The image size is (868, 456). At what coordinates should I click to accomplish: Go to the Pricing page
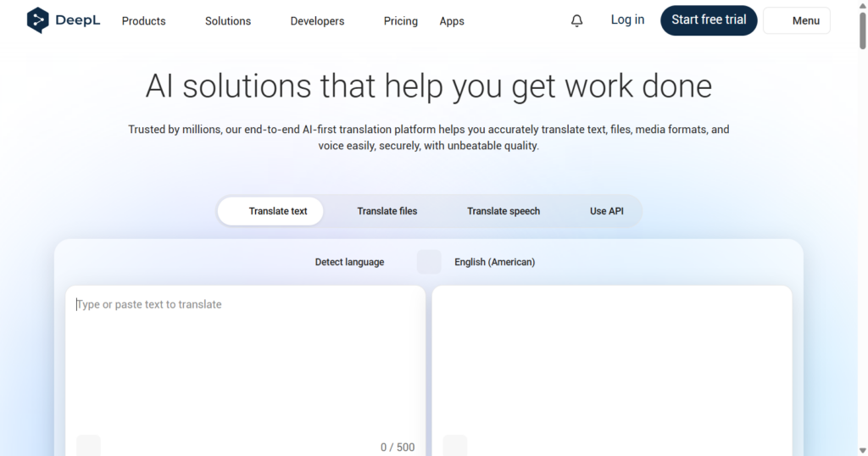[x=401, y=21]
